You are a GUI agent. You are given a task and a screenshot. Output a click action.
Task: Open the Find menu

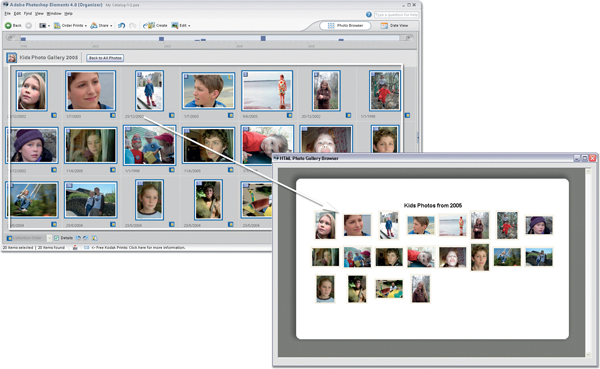click(28, 14)
